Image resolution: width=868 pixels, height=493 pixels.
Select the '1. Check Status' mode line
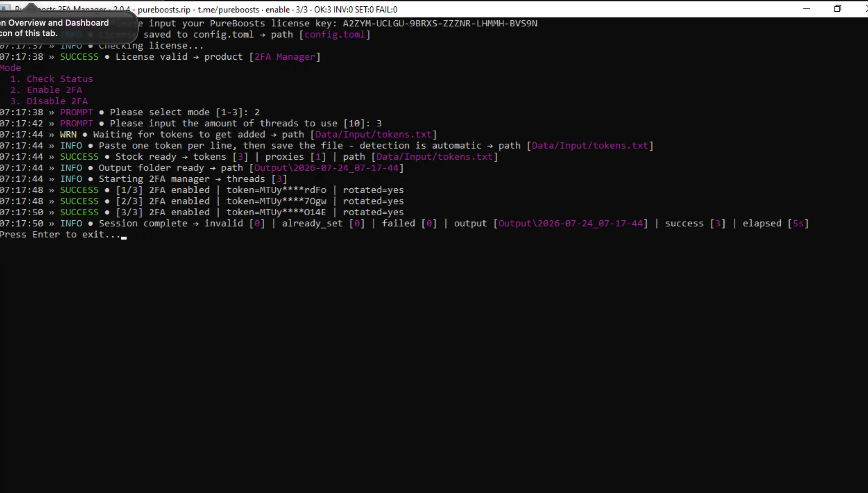click(x=52, y=79)
